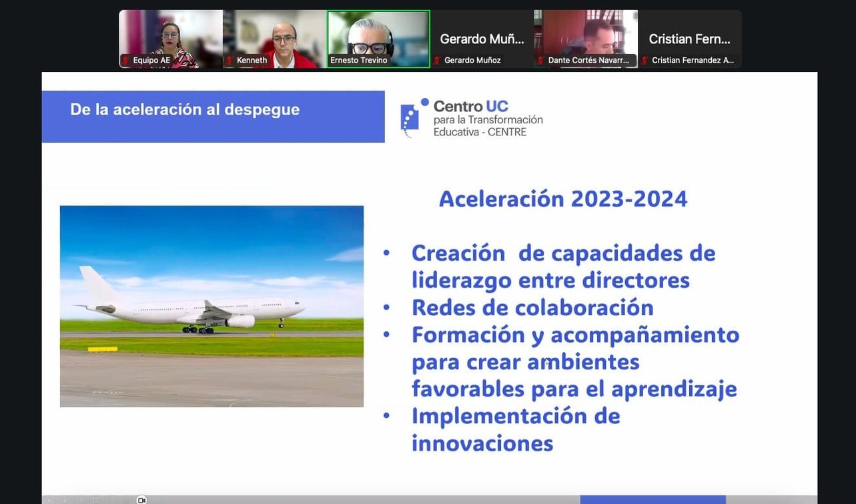Click the 'Equipo AE' name label
The height and width of the screenshot is (504, 856).
(151, 61)
